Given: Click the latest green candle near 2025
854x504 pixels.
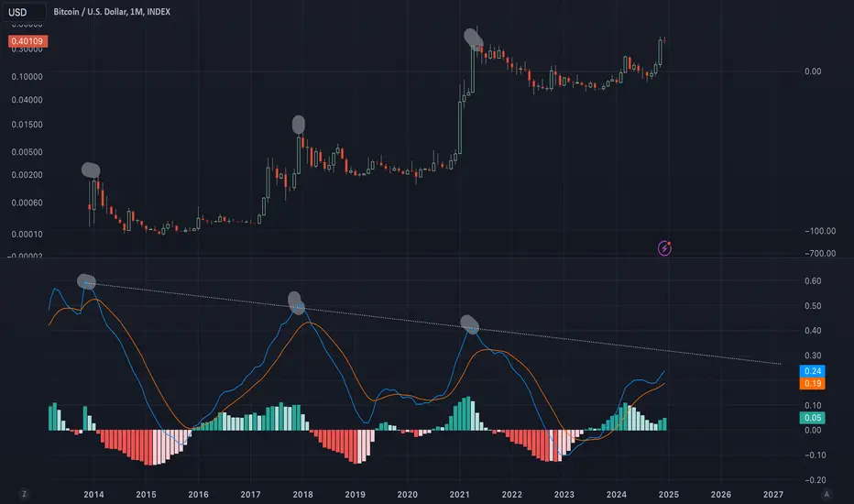Looking at the screenshot, I should 660,51.
